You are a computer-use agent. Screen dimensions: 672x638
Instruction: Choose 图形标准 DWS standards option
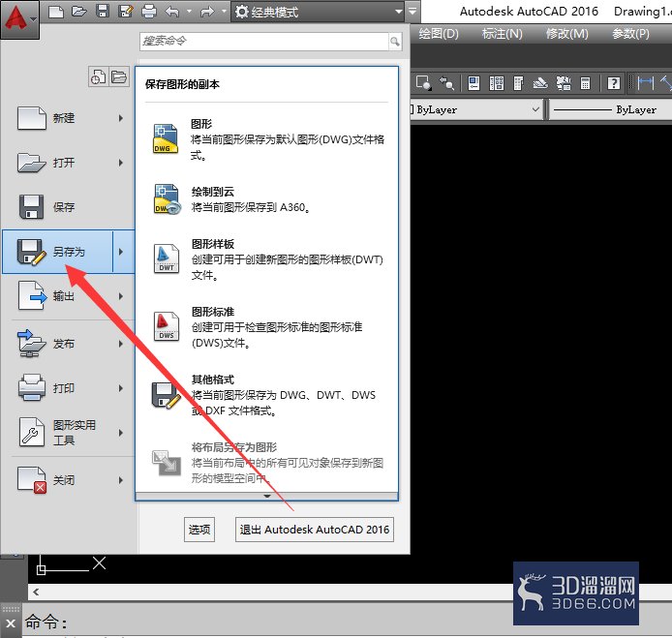coord(267,327)
